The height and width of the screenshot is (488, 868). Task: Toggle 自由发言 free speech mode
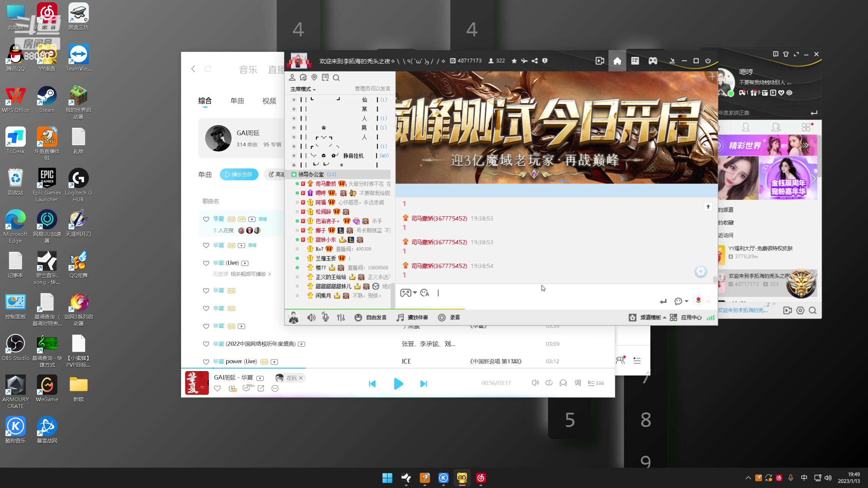[x=371, y=318]
